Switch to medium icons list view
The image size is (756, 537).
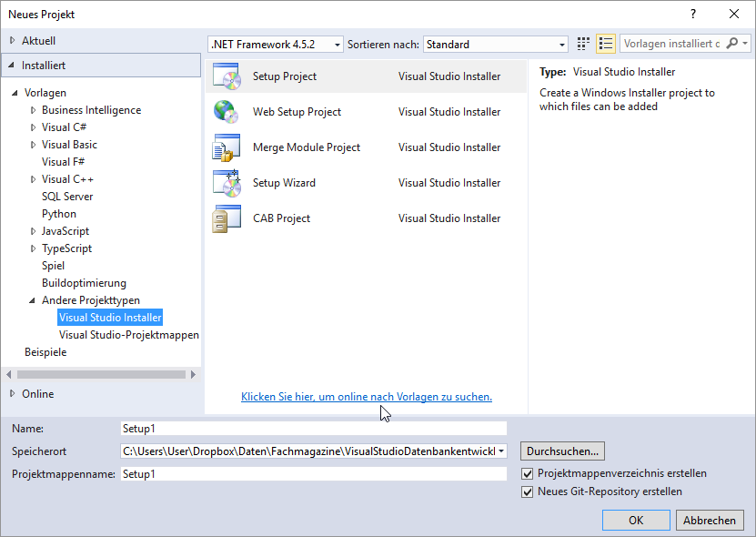(x=606, y=44)
